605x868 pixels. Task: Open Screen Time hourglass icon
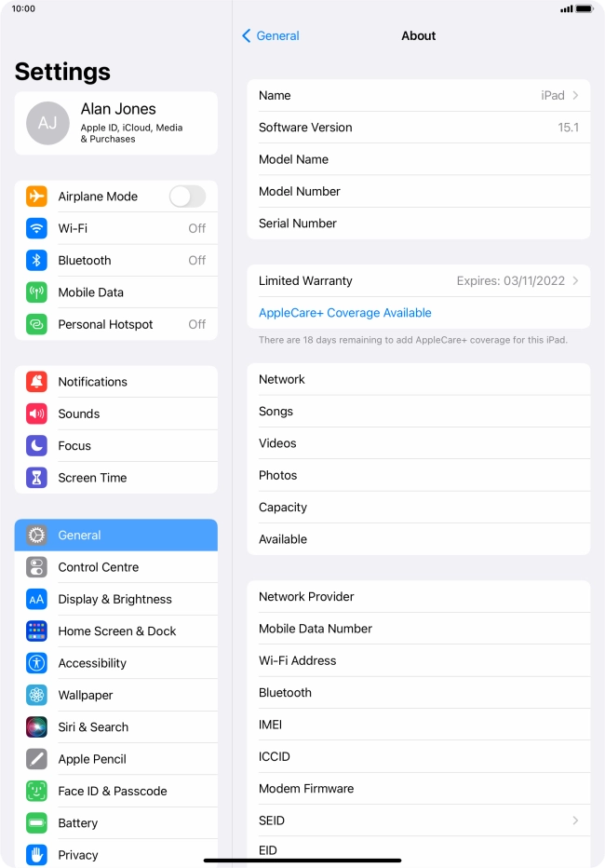click(x=36, y=478)
